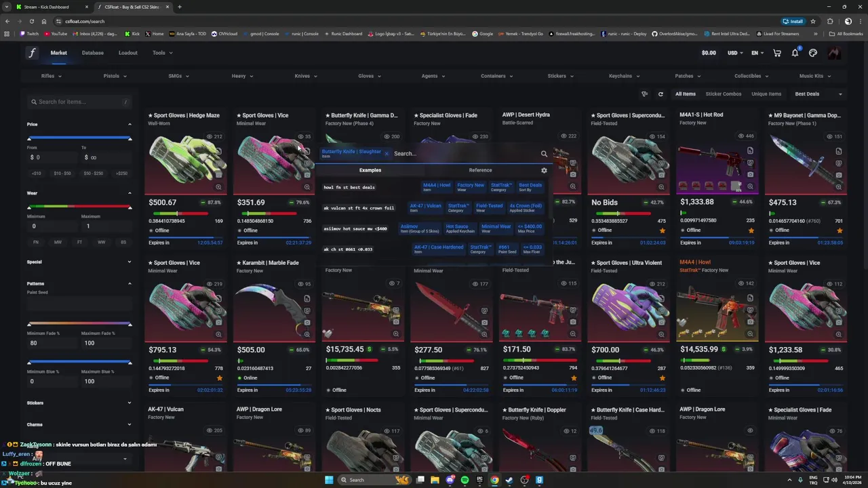Image resolution: width=868 pixels, height=488 pixels.
Task: Open Spotify from the Windows taskbar
Action: (x=465, y=480)
